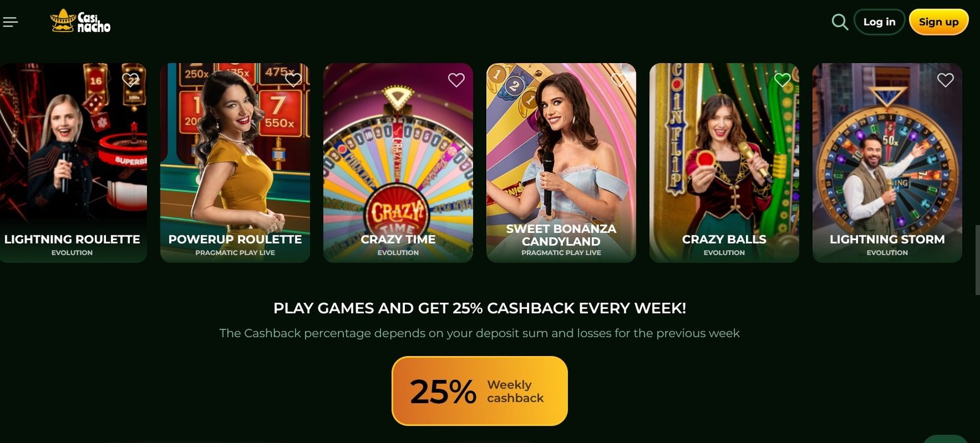Click the yellow Sign up button

938,22
